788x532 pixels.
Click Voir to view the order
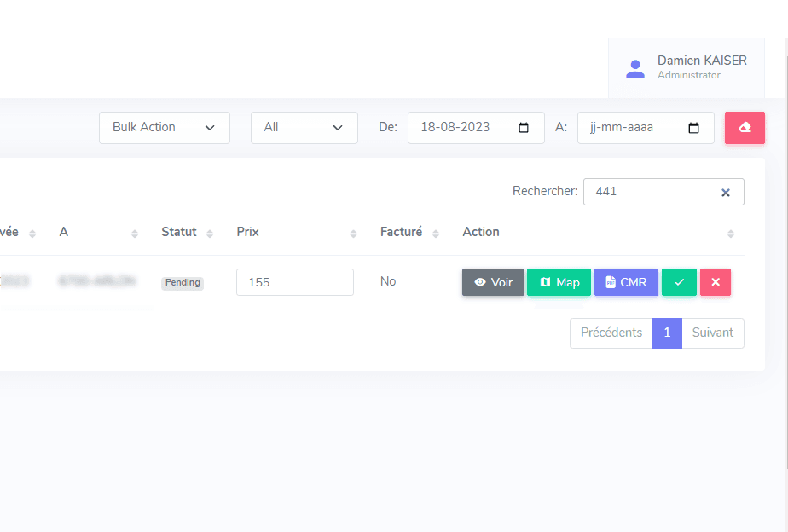[493, 282]
